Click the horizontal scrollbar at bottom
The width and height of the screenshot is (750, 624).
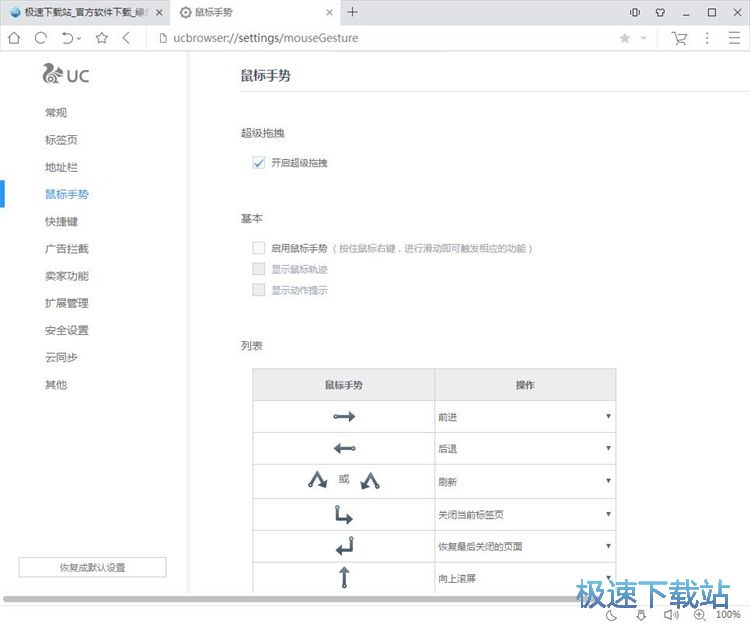pos(297,599)
